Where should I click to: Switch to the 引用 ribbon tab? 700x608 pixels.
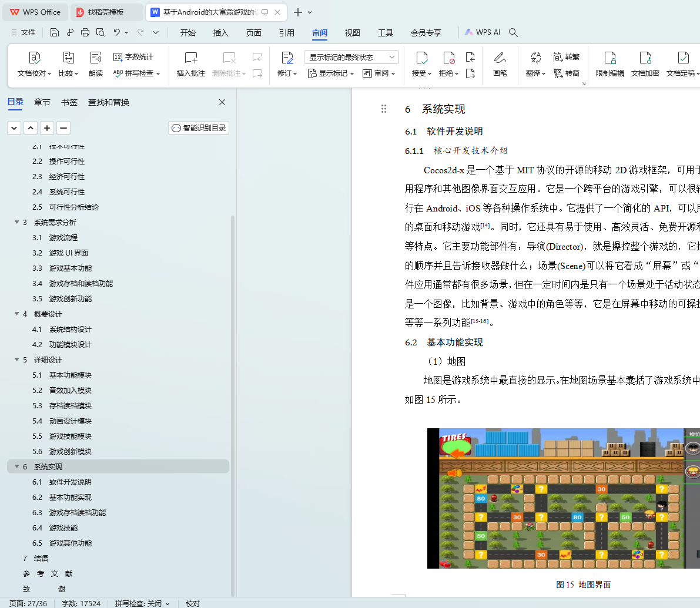pyautogui.click(x=287, y=32)
